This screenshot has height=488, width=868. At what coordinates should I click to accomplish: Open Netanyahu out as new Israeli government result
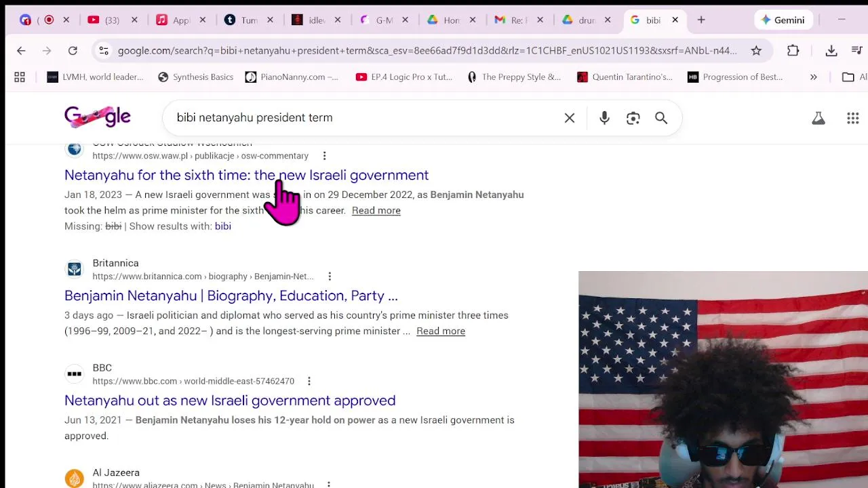point(230,401)
